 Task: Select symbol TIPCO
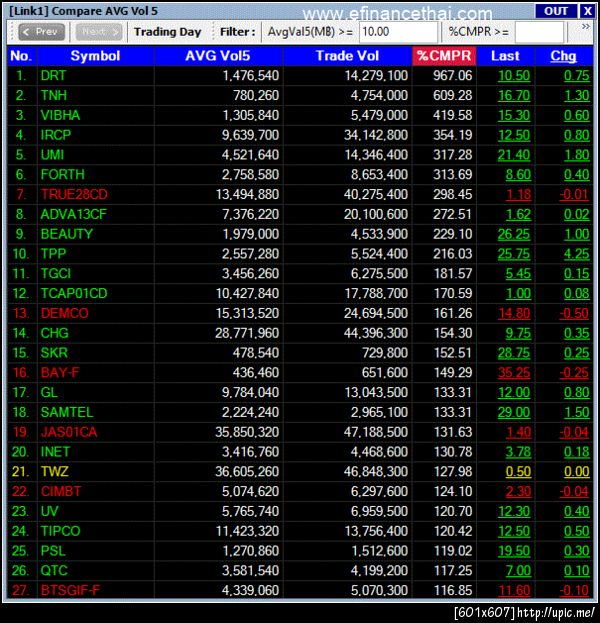pos(60,531)
